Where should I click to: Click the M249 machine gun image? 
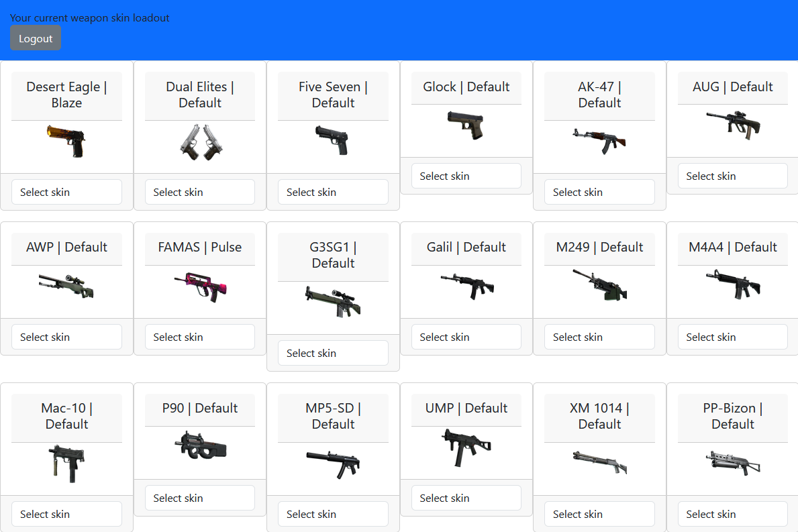pos(599,285)
